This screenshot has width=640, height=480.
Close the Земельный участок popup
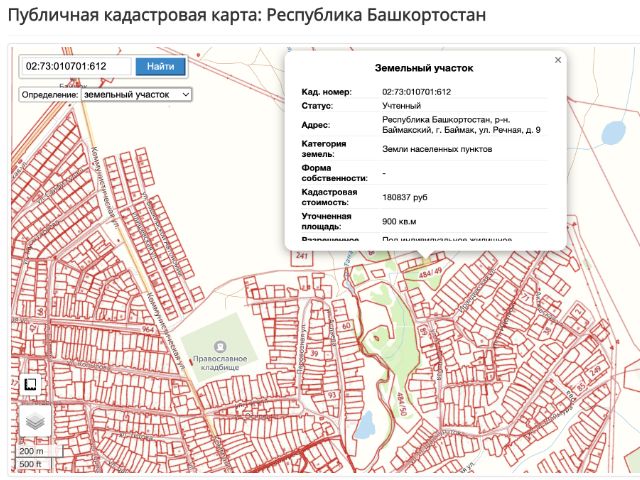pyautogui.click(x=558, y=60)
